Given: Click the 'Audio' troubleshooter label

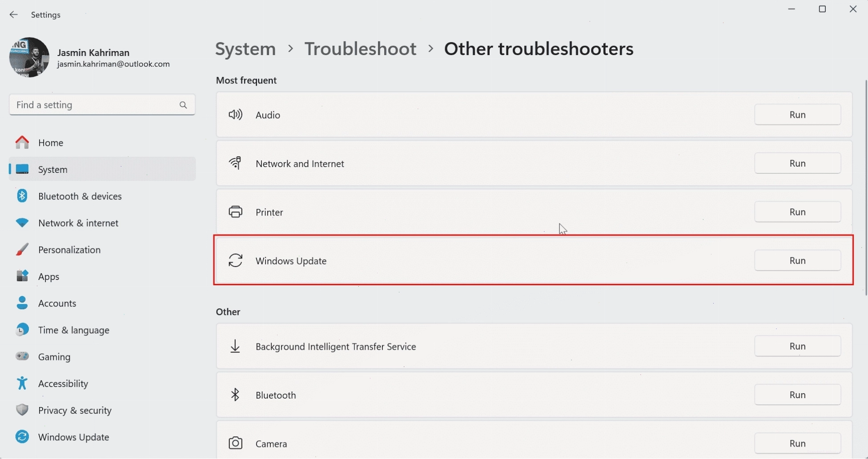Looking at the screenshot, I should 268,115.
